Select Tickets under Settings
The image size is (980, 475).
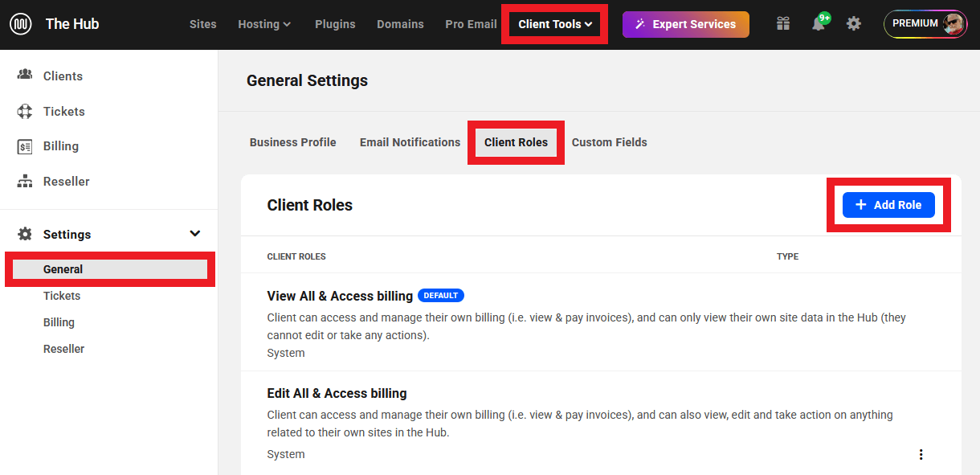62,296
